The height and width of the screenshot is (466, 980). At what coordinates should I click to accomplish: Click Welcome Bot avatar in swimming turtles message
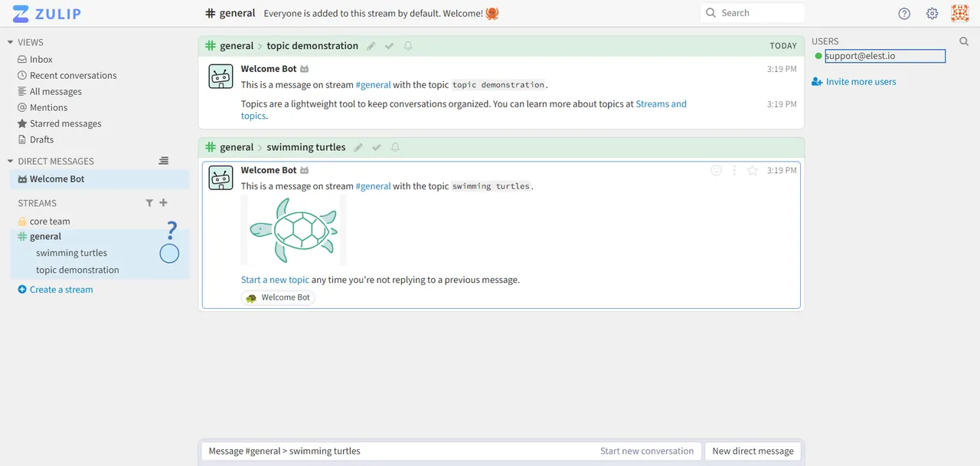pyautogui.click(x=221, y=178)
